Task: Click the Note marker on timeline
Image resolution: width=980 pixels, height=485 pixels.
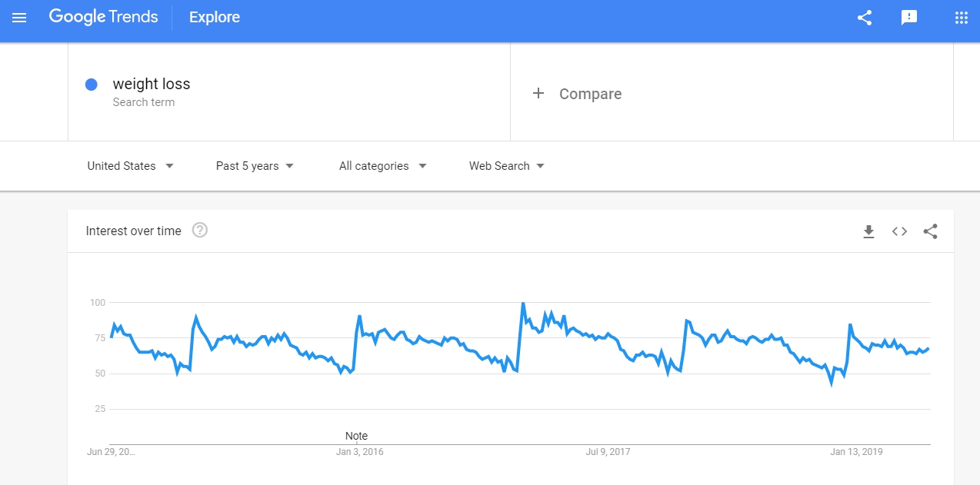Action: coord(356,436)
